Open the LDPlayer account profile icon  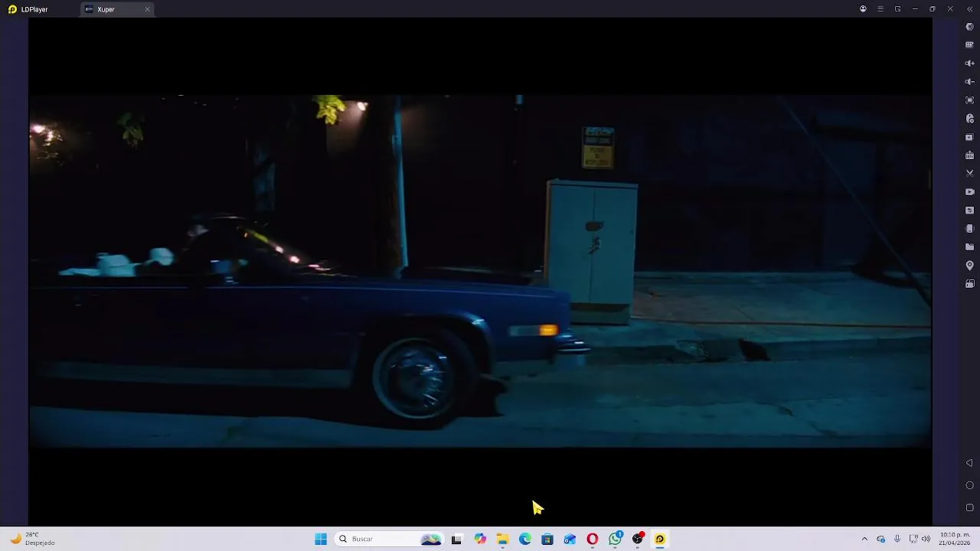[863, 9]
